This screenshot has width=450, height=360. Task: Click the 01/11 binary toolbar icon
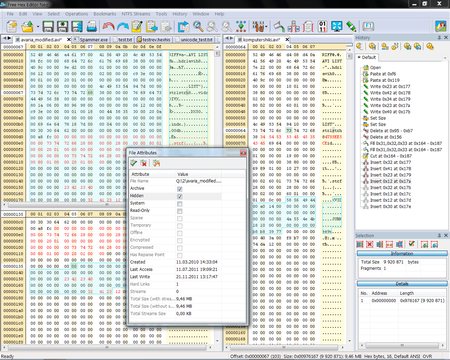[322, 26]
